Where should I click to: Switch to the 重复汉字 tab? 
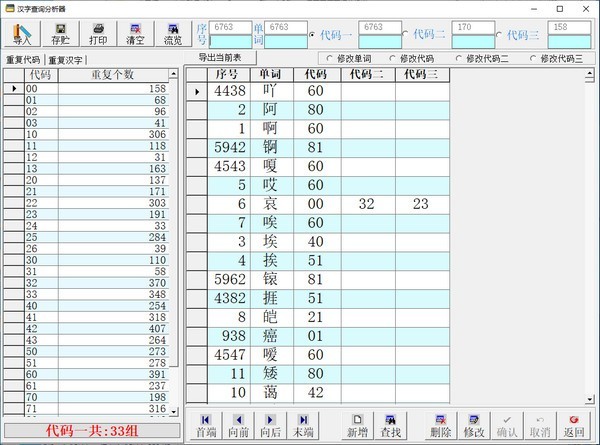(x=65, y=60)
